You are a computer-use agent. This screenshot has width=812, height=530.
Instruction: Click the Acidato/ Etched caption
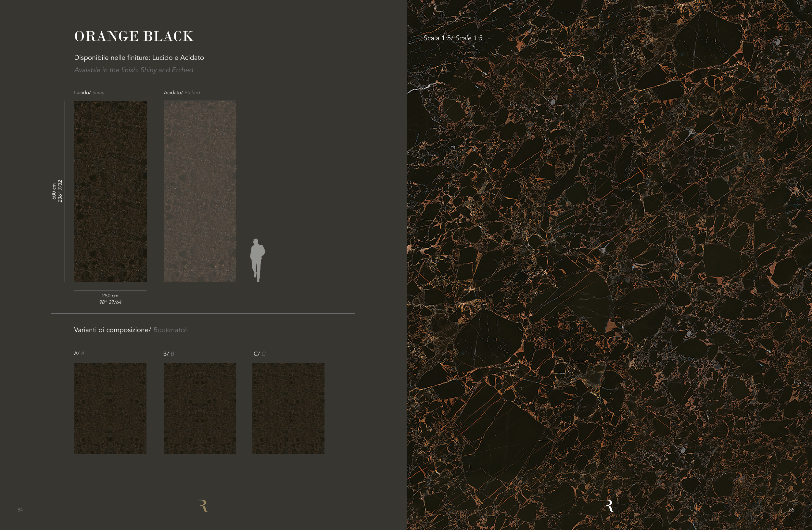coord(182,93)
